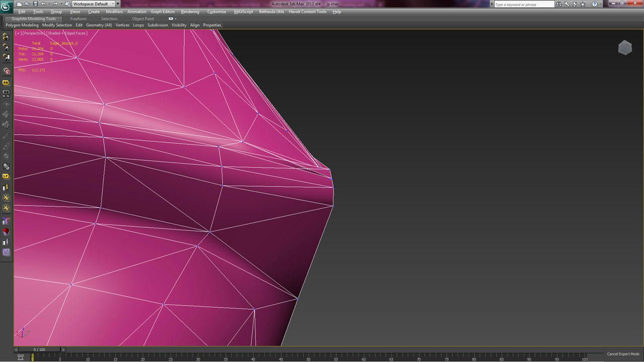The width and height of the screenshot is (644, 362).
Task: Switch to the Selection ribbon tab
Action: 109,19
